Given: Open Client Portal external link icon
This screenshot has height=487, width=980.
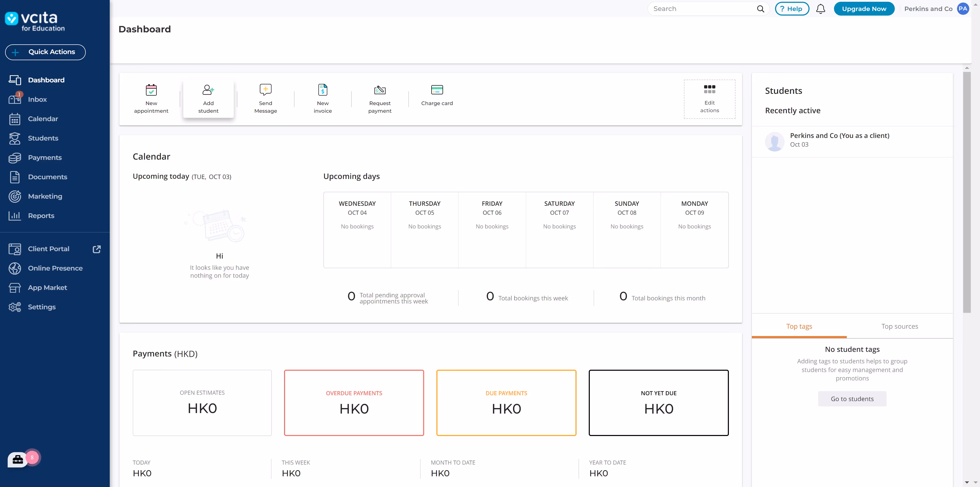Looking at the screenshot, I should tap(97, 249).
